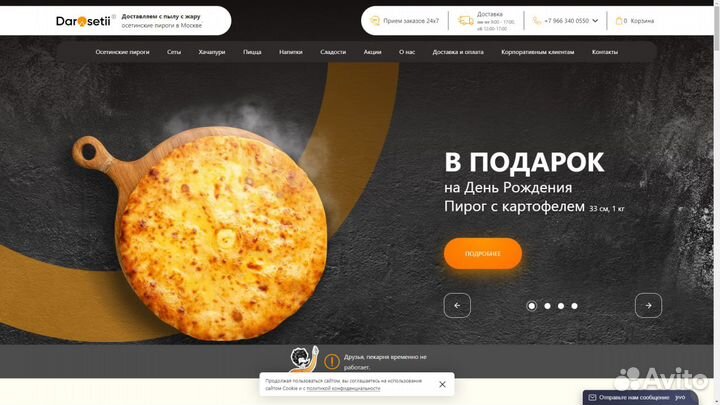This screenshot has width=720, height=405.
Task: Select the fourth carousel dot
Action: [574, 306]
